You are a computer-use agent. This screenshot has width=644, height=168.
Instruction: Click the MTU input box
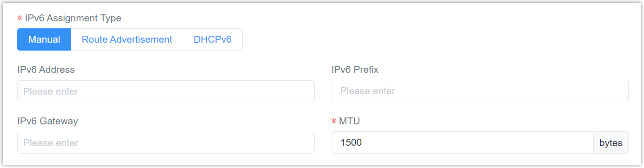(463, 143)
